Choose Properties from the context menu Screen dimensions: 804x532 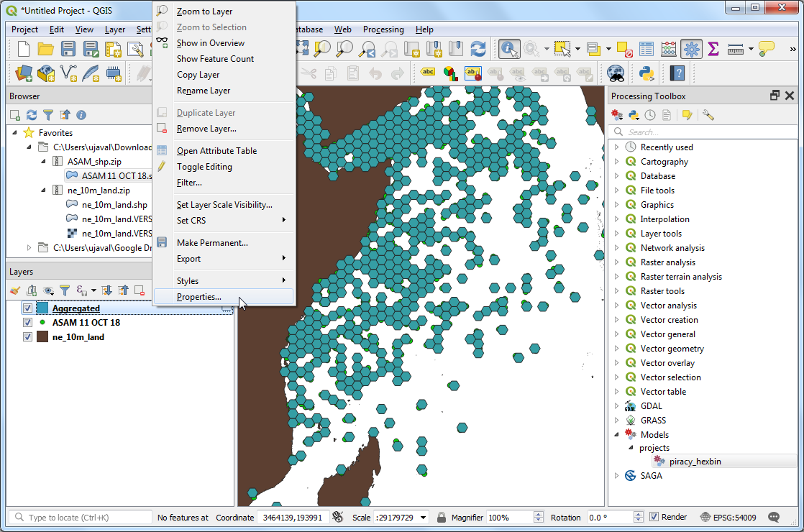pyautogui.click(x=199, y=297)
